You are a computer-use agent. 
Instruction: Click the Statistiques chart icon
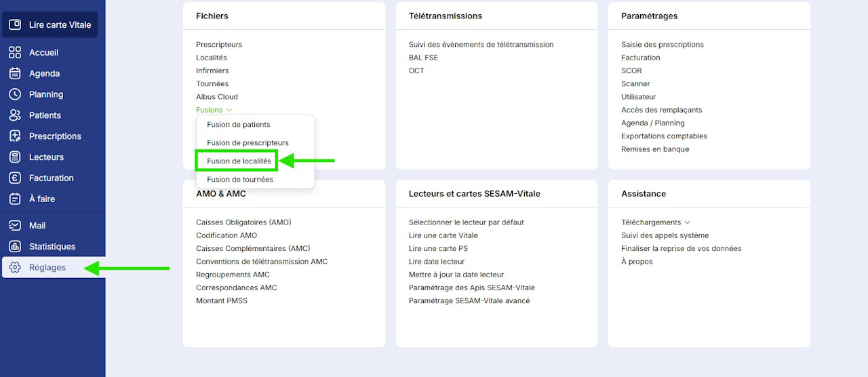(15, 247)
